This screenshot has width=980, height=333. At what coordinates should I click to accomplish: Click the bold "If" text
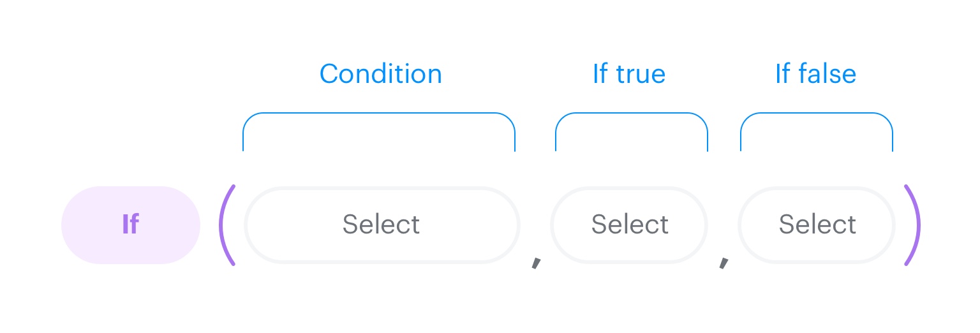[x=130, y=225]
